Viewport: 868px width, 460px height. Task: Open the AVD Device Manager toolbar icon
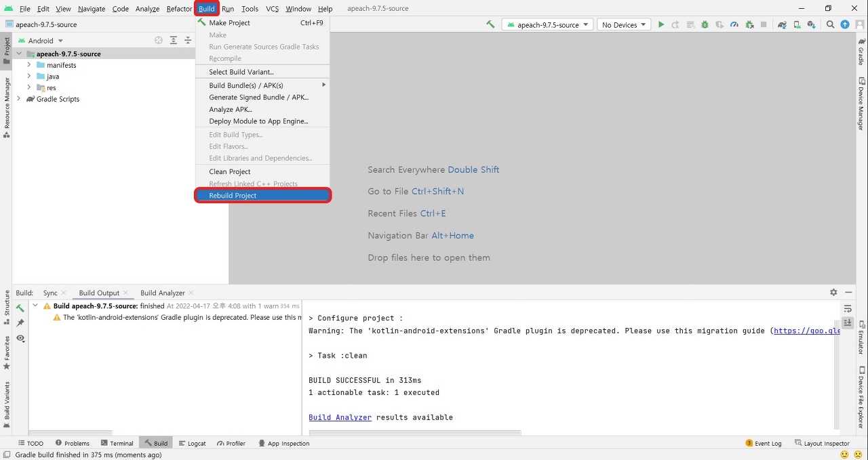797,24
